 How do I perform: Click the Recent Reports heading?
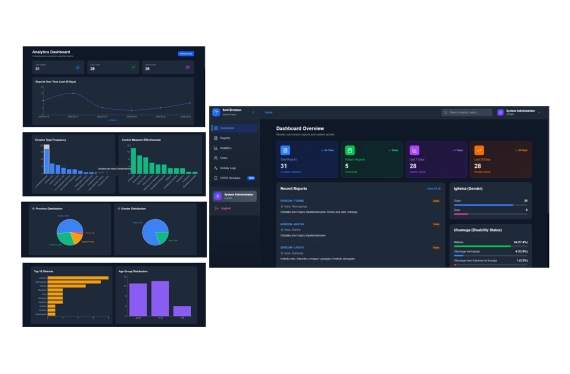(x=293, y=189)
